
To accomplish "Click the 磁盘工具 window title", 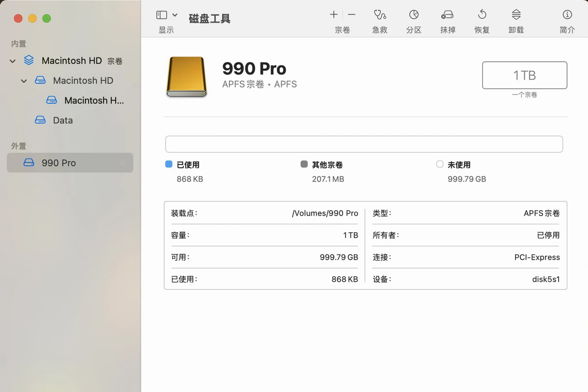I will pos(210,19).
